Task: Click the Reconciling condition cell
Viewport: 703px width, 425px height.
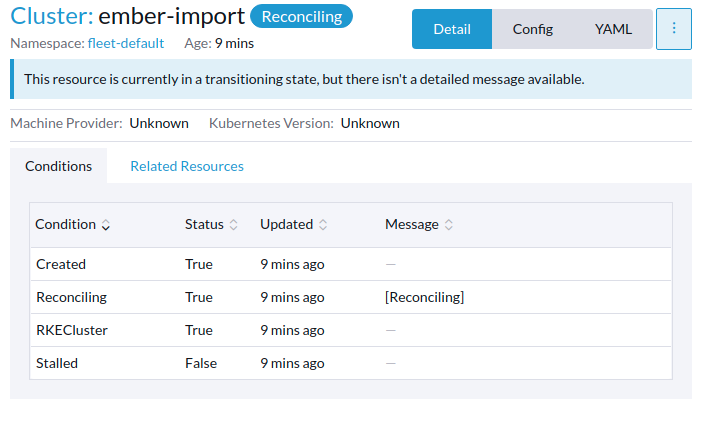Action: coord(71,297)
